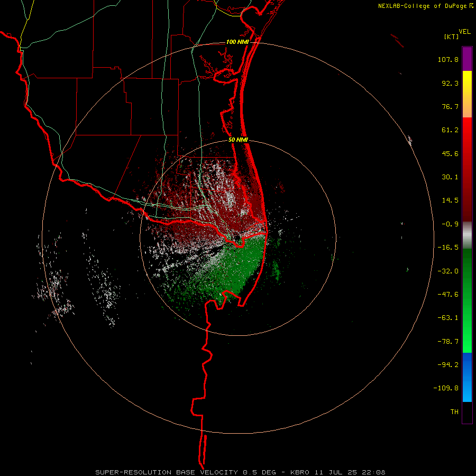Click the TH legend label

click(x=454, y=412)
